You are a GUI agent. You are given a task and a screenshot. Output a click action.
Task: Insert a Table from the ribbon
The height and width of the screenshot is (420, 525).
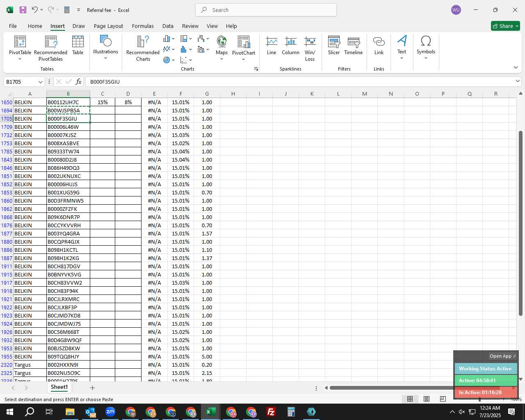(78, 45)
